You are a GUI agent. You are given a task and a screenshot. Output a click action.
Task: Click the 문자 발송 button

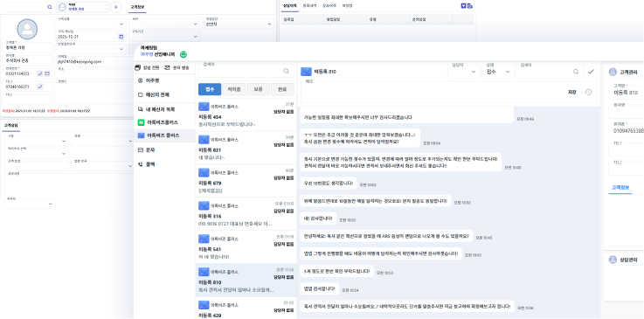point(177,67)
